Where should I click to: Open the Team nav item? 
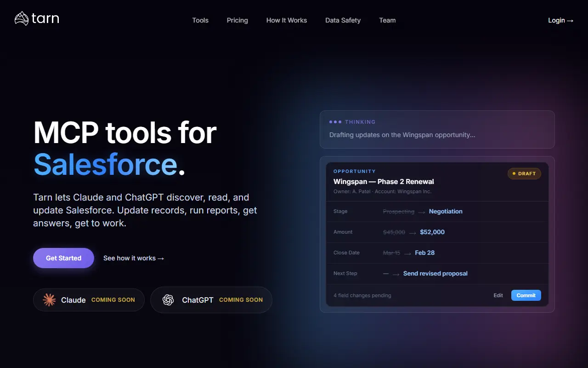tap(387, 20)
